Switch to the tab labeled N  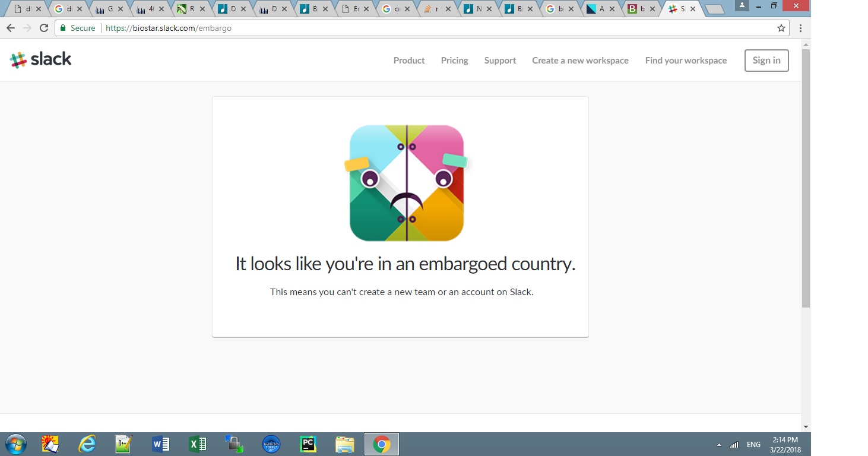coord(479,9)
